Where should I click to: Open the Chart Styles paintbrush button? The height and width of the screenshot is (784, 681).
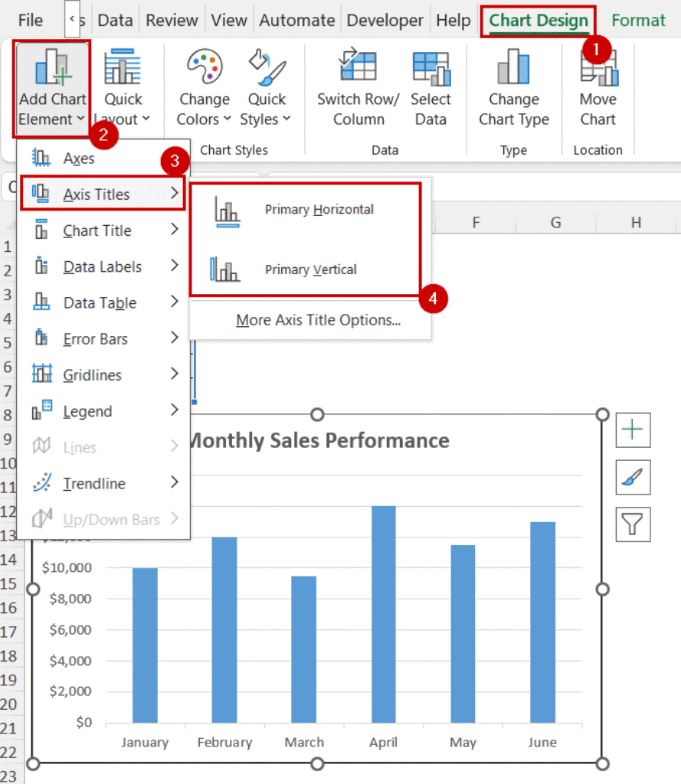coord(633,478)
